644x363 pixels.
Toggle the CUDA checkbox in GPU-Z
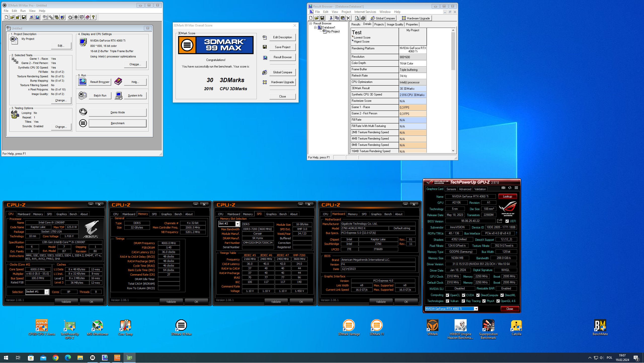(463, 295)
